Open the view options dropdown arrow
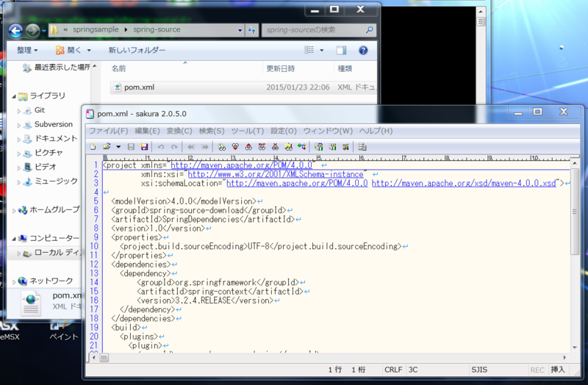Screen dimensions: 588x385 point(322,50)
